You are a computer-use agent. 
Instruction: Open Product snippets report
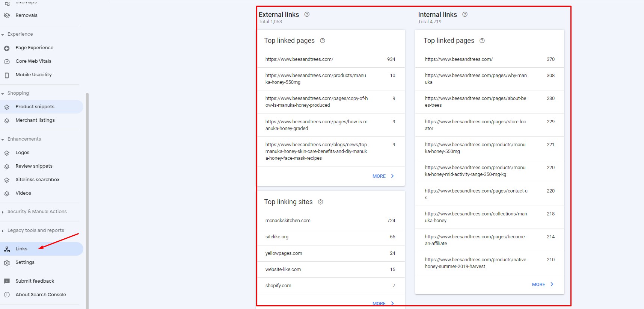pos(35,107)
